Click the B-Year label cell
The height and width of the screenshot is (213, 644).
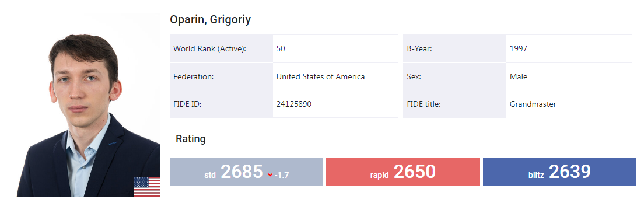(454, 48)
